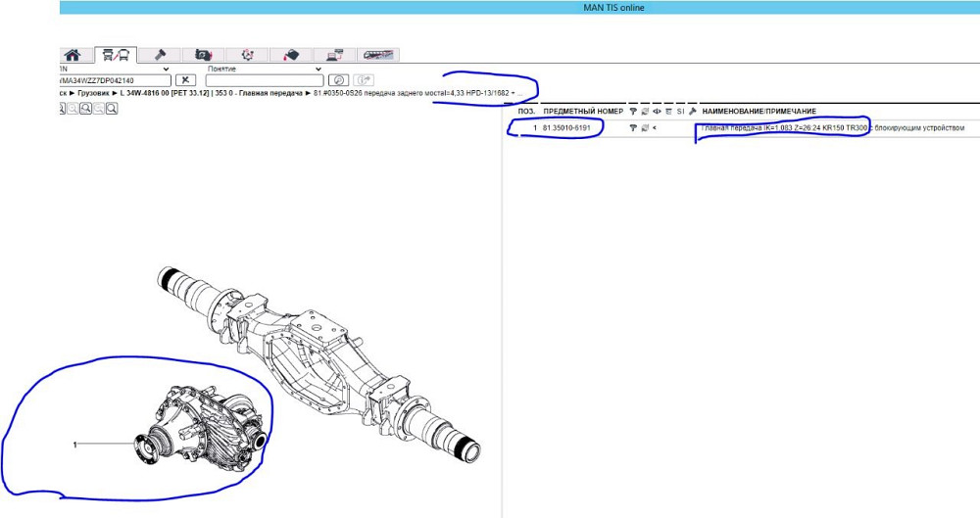Viewport: 980px width, 518px height.
Task: Run the search with magnifier button
Action: pos(338,80)
